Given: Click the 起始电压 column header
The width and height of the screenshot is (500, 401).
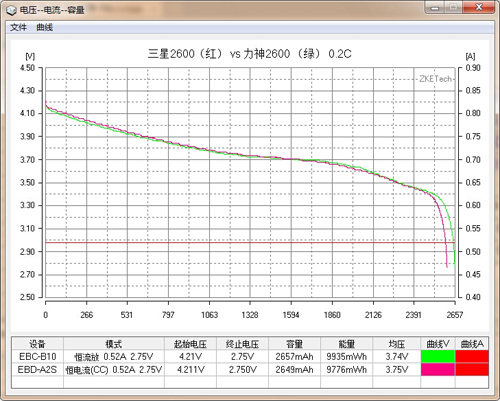Looking at the screenshot, I should point(190,344).
